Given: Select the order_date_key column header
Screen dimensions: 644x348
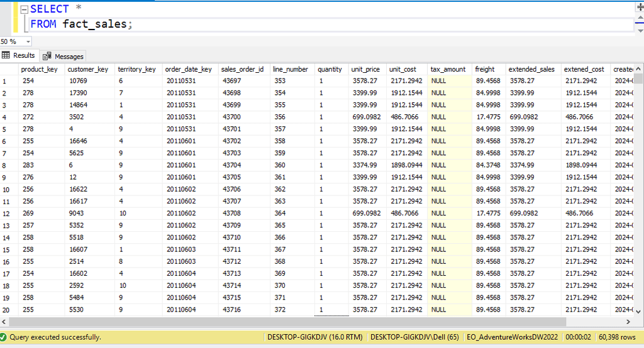Looking at the screenshot, I should pos(189,69).
